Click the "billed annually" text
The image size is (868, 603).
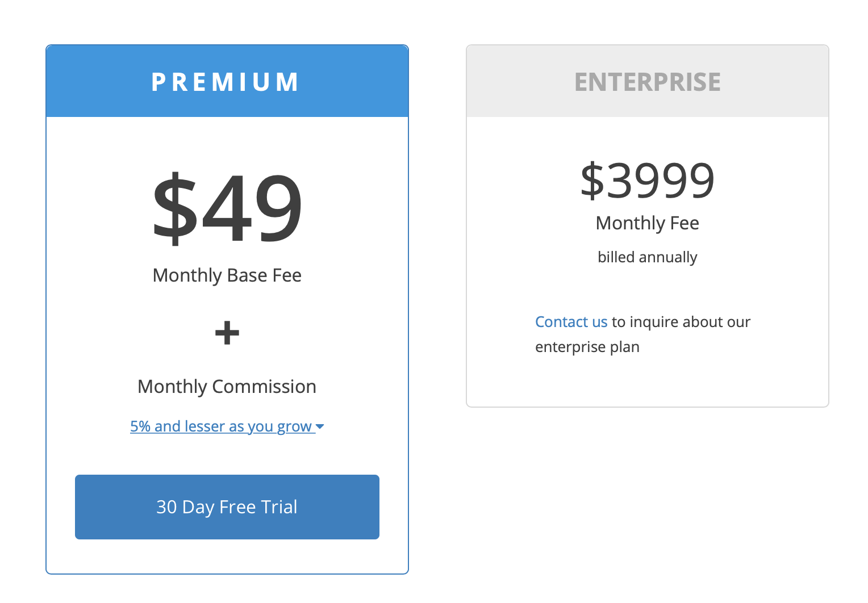pos(647,257)
